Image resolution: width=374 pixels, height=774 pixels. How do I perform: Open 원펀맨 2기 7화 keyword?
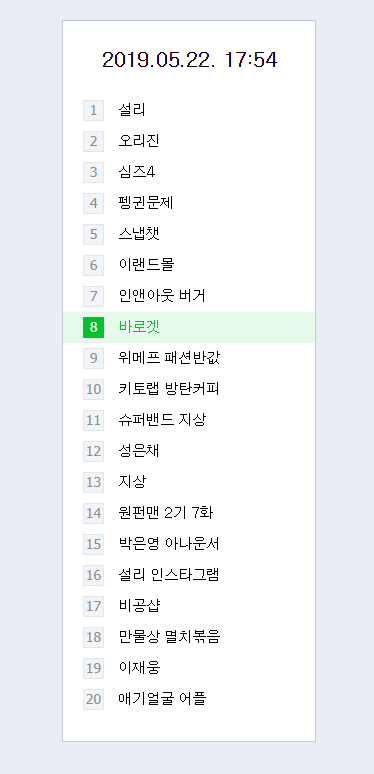(166, 513)
